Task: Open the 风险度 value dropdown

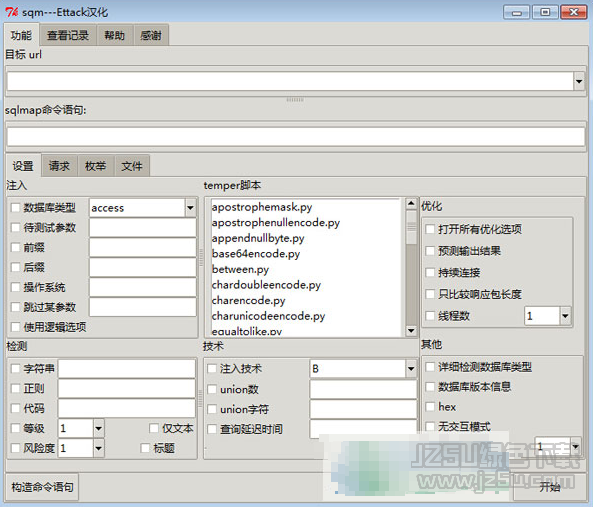Action: (x=98, y=448)
